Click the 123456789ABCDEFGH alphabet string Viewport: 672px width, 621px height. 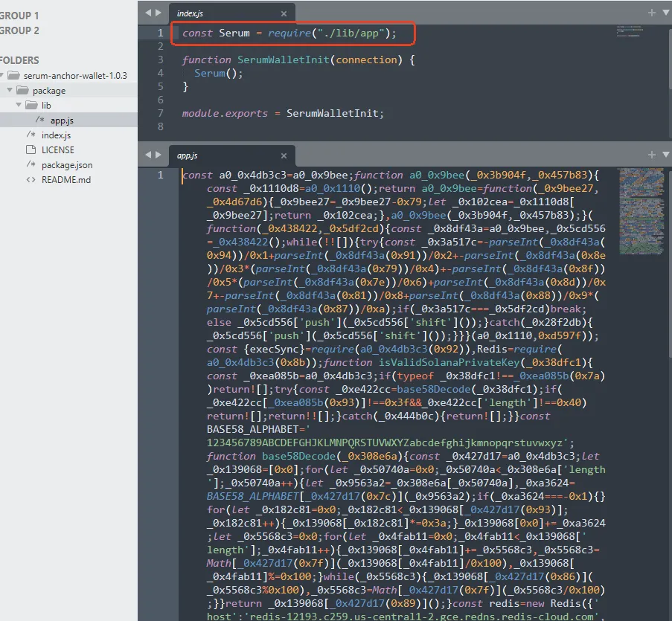point(385,443)
